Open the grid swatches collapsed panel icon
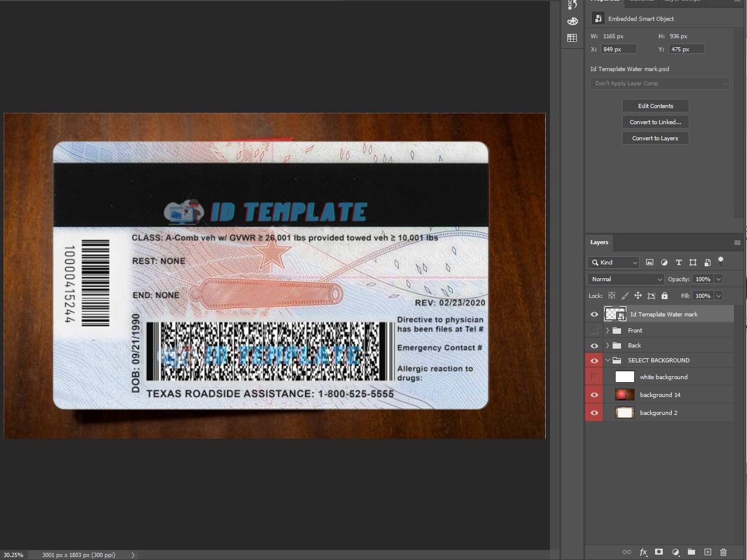Screen dimensions: 747x560 [572, 38]
